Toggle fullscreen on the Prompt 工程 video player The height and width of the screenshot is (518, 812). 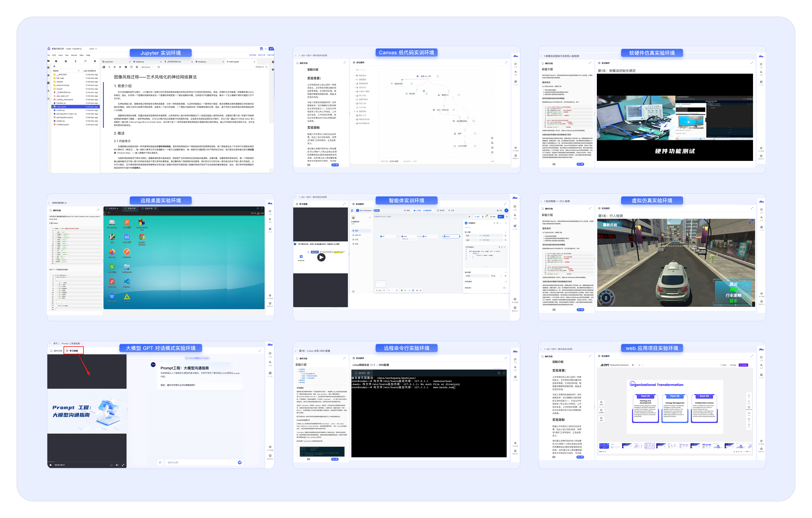pos(123,465)
